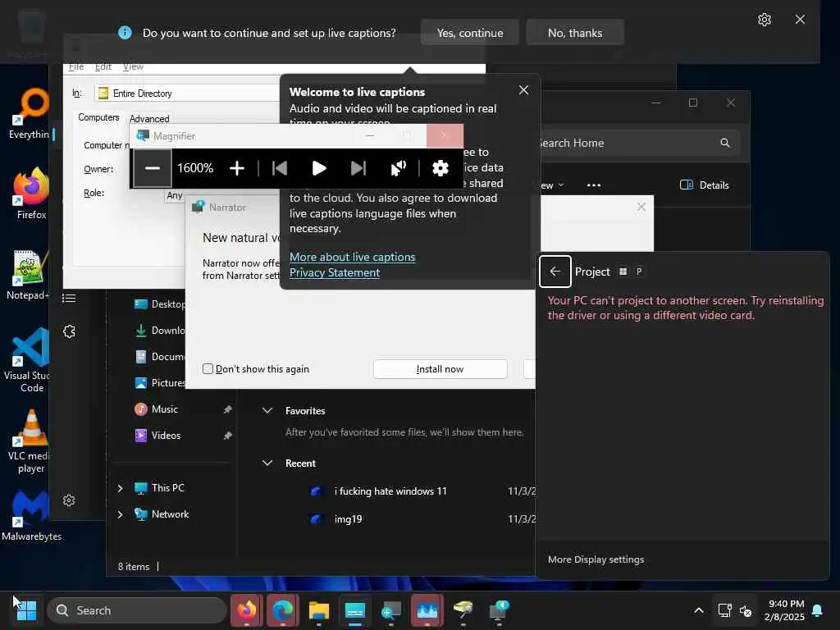Screen dimensions: 840x630
Task: Click the taskbar Search box
Action: coord(137,610)
